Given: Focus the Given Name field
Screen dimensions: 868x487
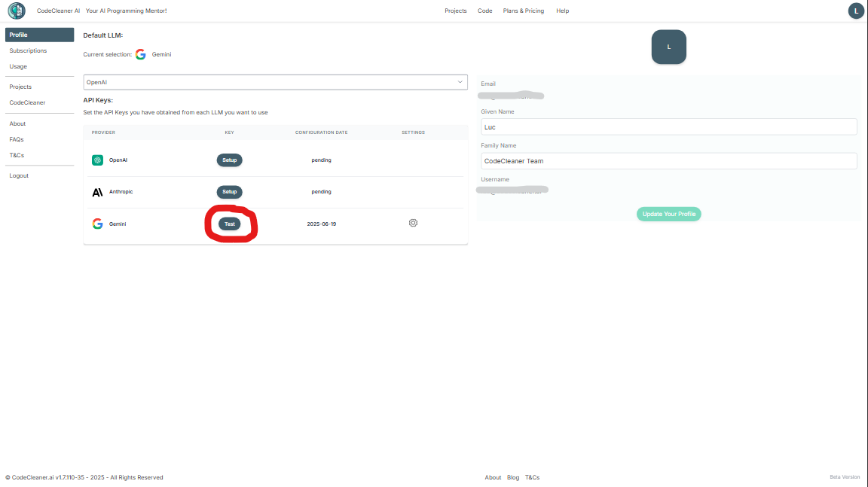Looking at the screenshot, I should coord(669,126).
